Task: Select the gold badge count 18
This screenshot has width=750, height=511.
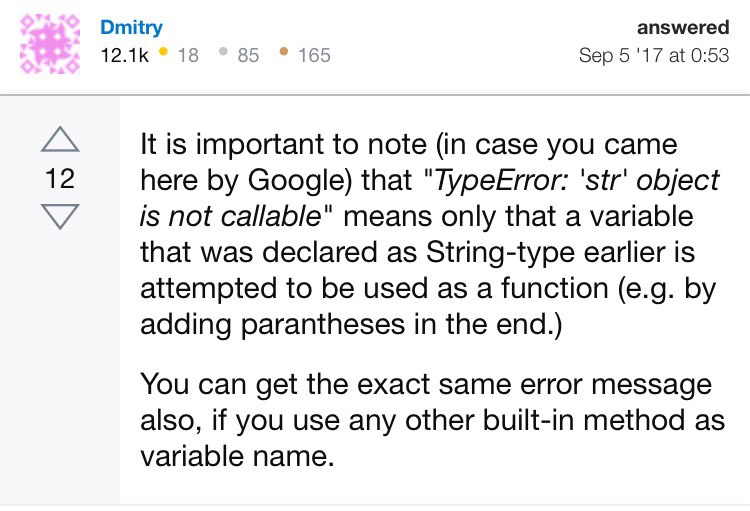Action: 188,55
